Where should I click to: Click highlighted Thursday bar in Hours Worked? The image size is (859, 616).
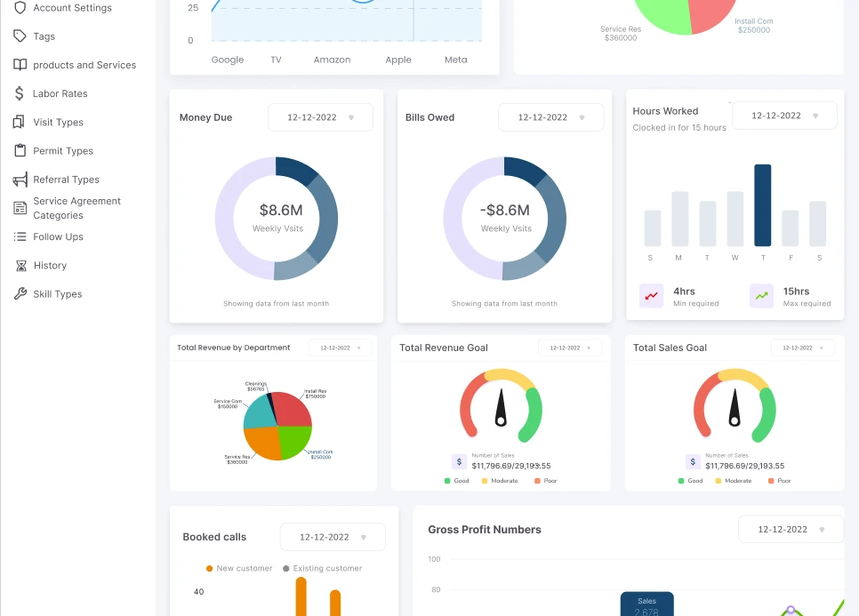click(x=763, y=205)
